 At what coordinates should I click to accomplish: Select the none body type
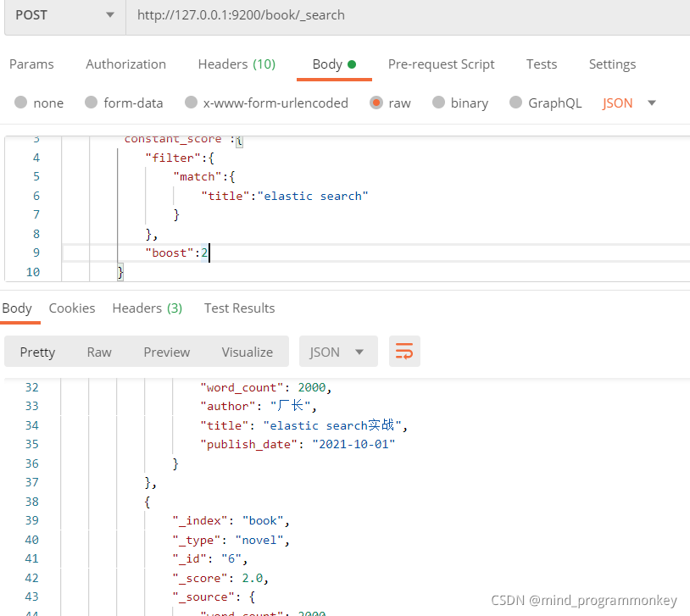coord(39,103)
